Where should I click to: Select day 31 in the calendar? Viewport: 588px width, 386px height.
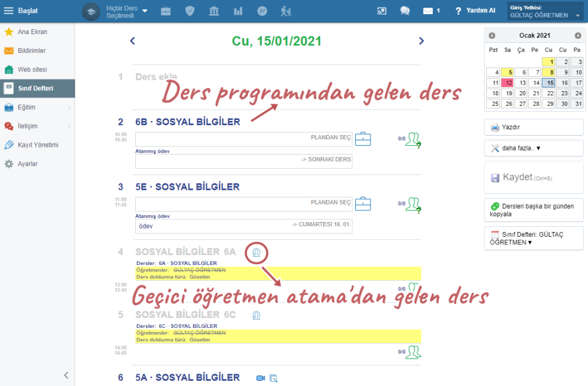pos(577,104)
